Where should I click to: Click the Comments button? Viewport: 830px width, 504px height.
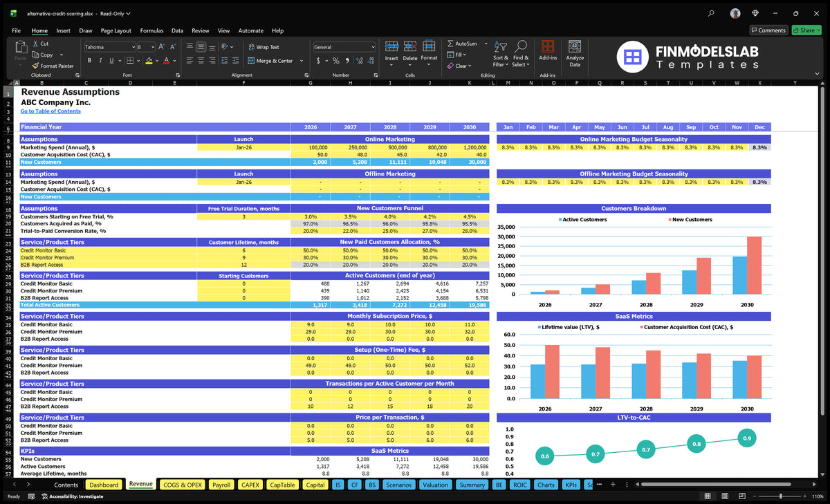click(768, 30)
